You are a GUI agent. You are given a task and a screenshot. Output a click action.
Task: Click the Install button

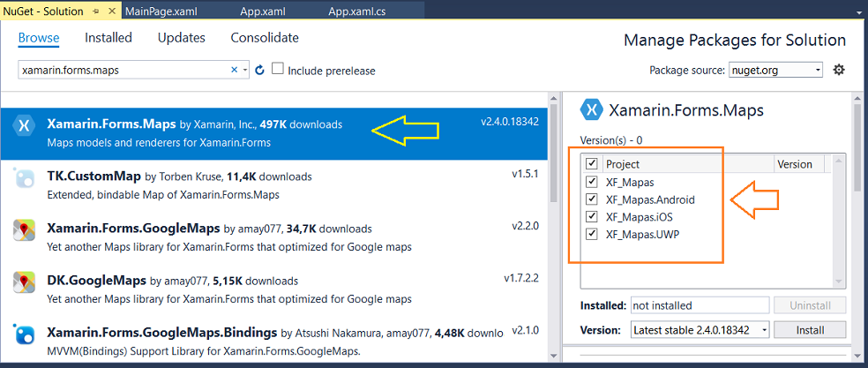tap(810, 330)
